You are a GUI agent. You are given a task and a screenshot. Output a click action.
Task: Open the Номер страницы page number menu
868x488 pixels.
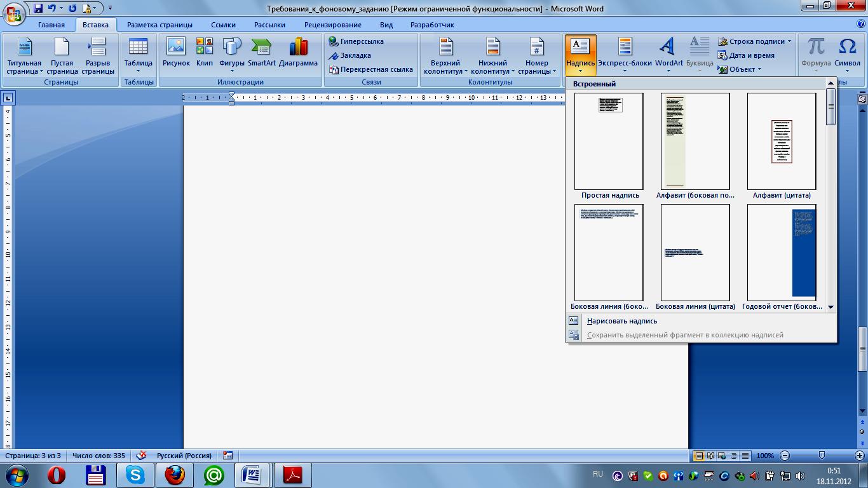click(x=537, y=56)
